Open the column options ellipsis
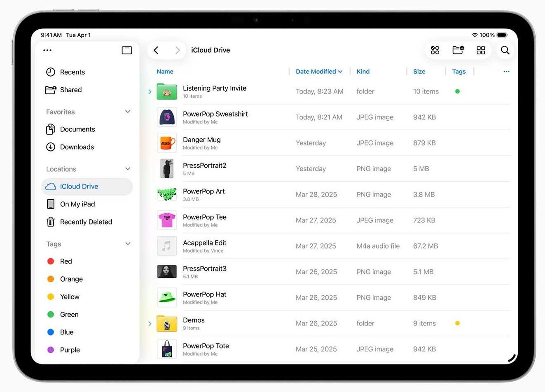The width and height of the screenshot is (545, 392). coord(506,72)
